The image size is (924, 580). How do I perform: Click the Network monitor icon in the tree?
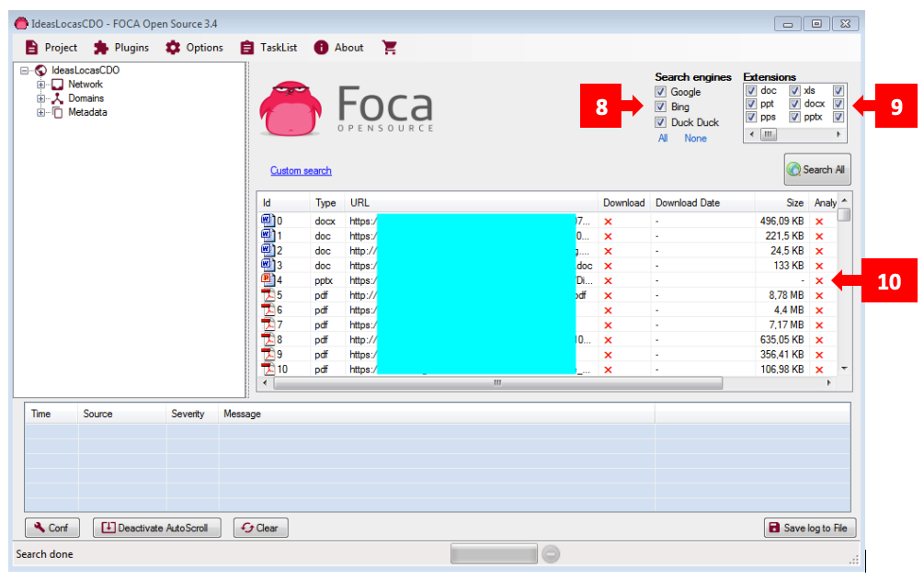pos(57,85)
